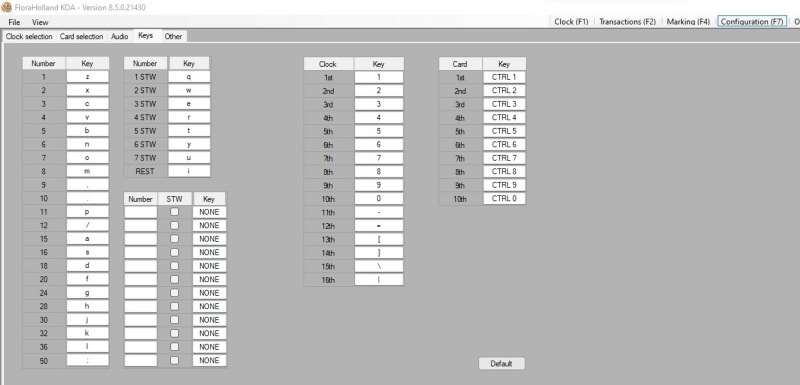Select key field 'a' for Number 15

pyautogui.click(x=87, y=238)
